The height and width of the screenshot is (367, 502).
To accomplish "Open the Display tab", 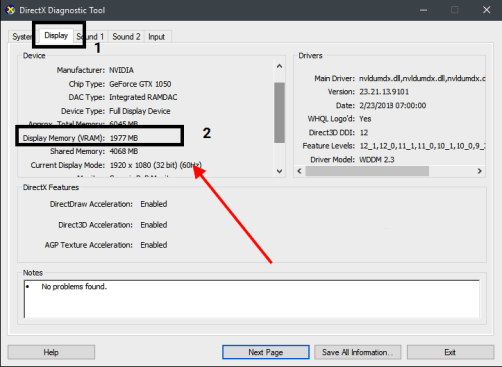I will [x=56, y=35].
